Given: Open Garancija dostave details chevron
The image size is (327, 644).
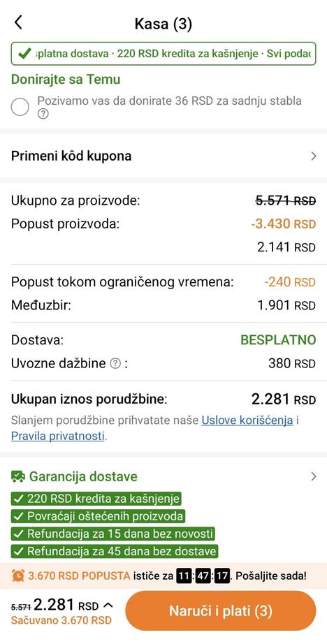Looking at the screenshot, I should (314, 476).
